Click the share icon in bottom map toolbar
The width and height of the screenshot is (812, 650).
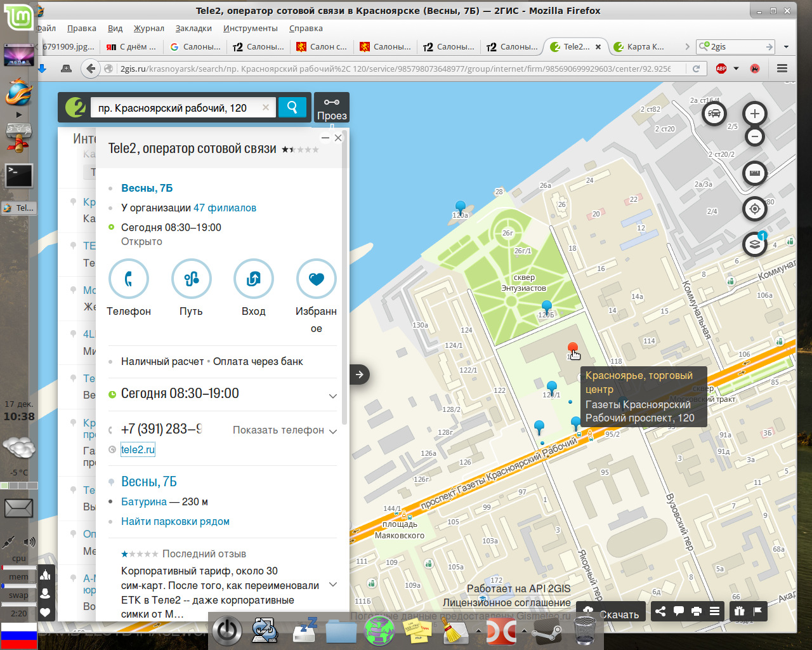point(660,611)
